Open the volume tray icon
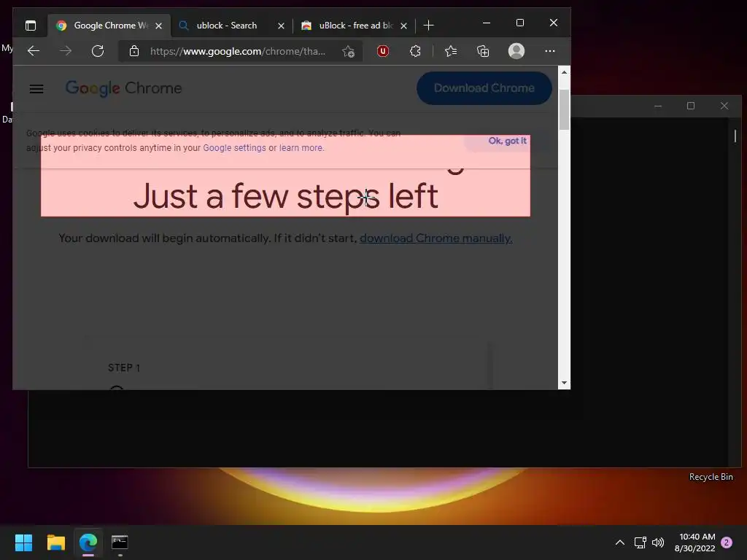Screen dimensions: 747x560 coord(658,542)
